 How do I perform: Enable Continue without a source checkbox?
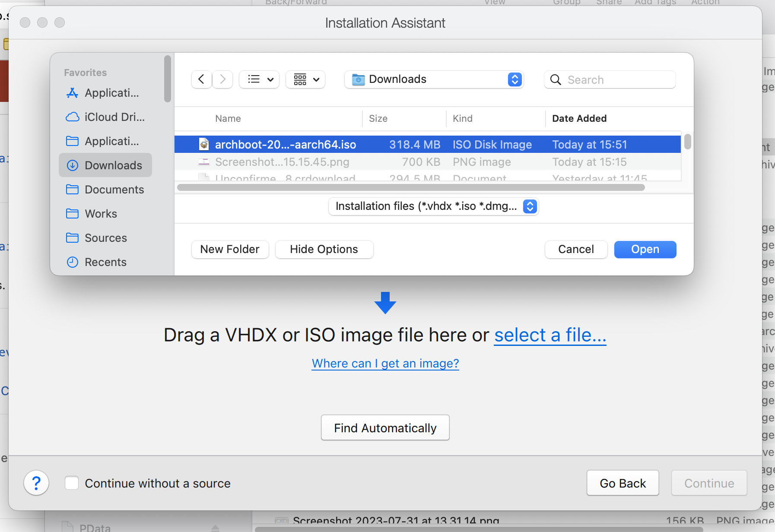click(x=72, y=483)
